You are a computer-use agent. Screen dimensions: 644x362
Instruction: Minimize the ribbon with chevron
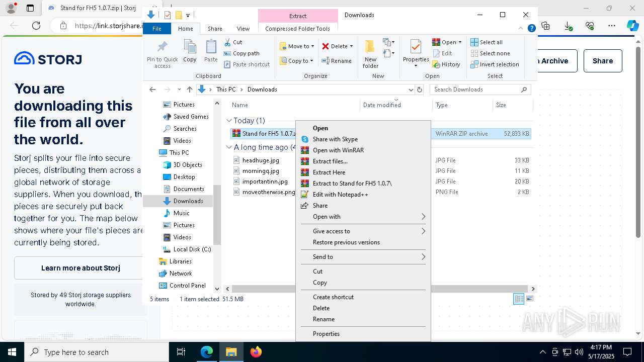[521, 29]
